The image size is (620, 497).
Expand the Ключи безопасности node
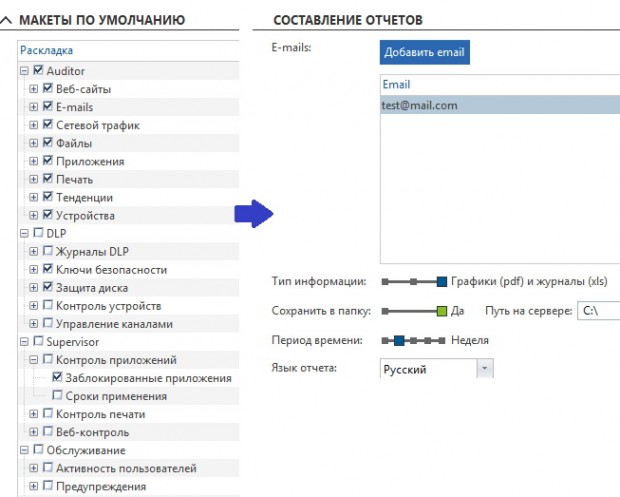pos(34,270)
